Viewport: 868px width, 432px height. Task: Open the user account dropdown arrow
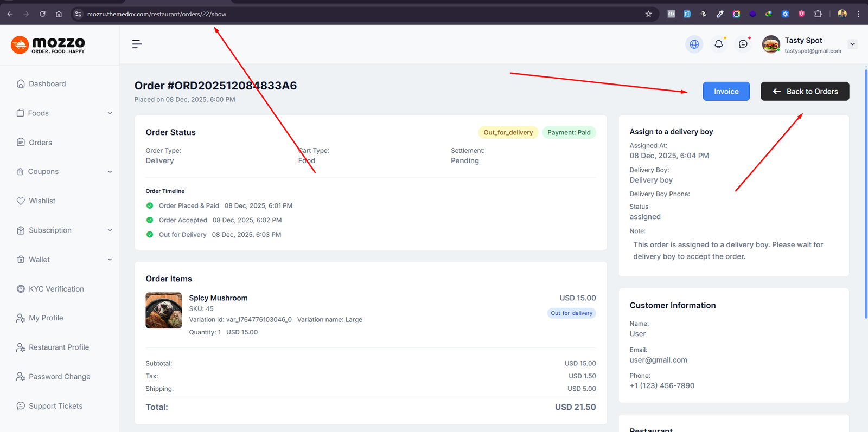pos(852,44)
